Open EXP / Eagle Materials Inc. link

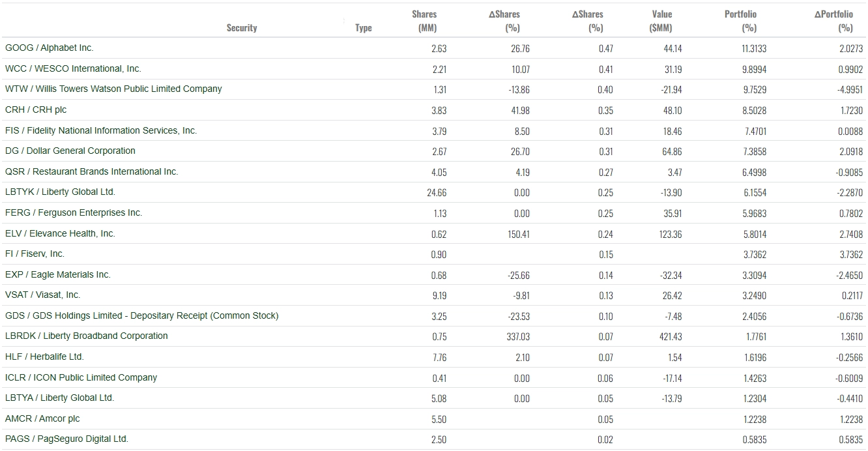pos(58,275)
